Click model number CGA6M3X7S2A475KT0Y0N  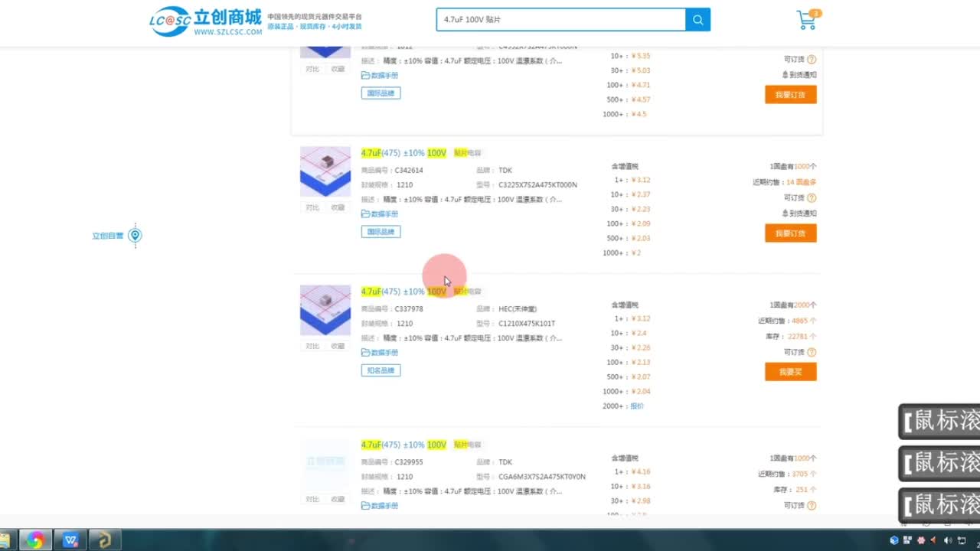coord(542,477)
